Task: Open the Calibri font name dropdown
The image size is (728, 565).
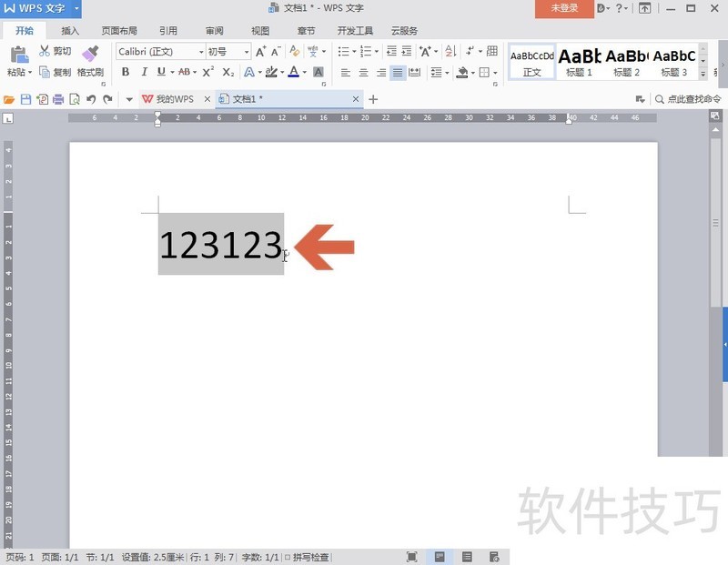Action: (201, 52)
